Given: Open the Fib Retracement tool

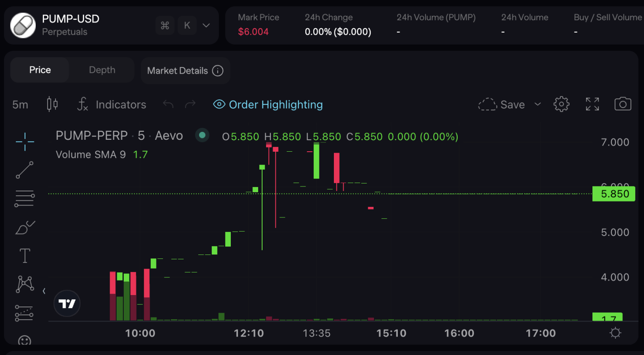Looking at the screenshot, I should click(24, 198).
